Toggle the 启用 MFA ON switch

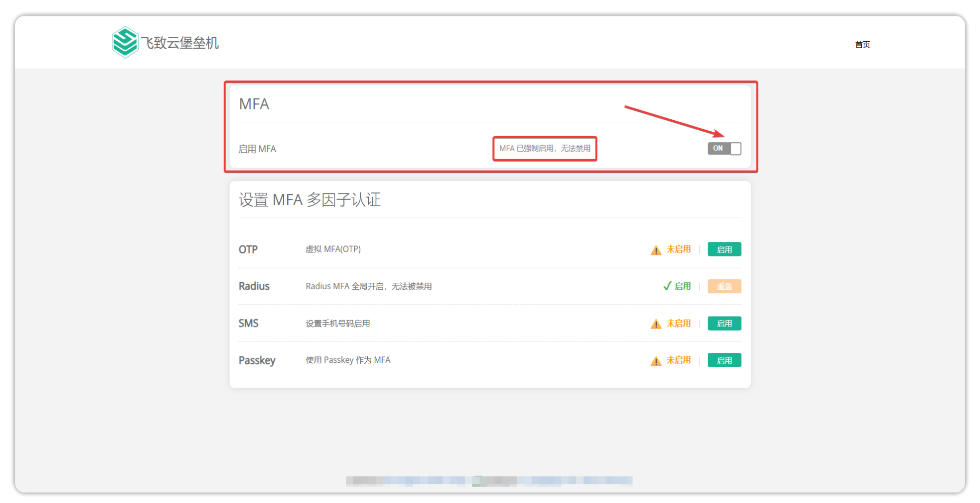coord(724,149)
